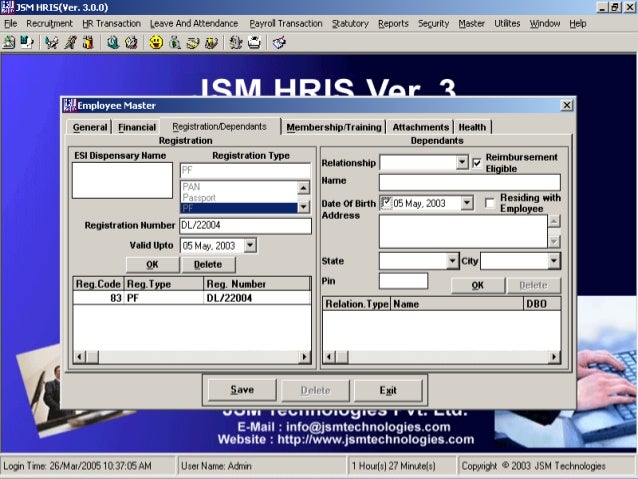Click the Employee Master dialog title icon
Viewport: 638px width, 479px height.
70,105
